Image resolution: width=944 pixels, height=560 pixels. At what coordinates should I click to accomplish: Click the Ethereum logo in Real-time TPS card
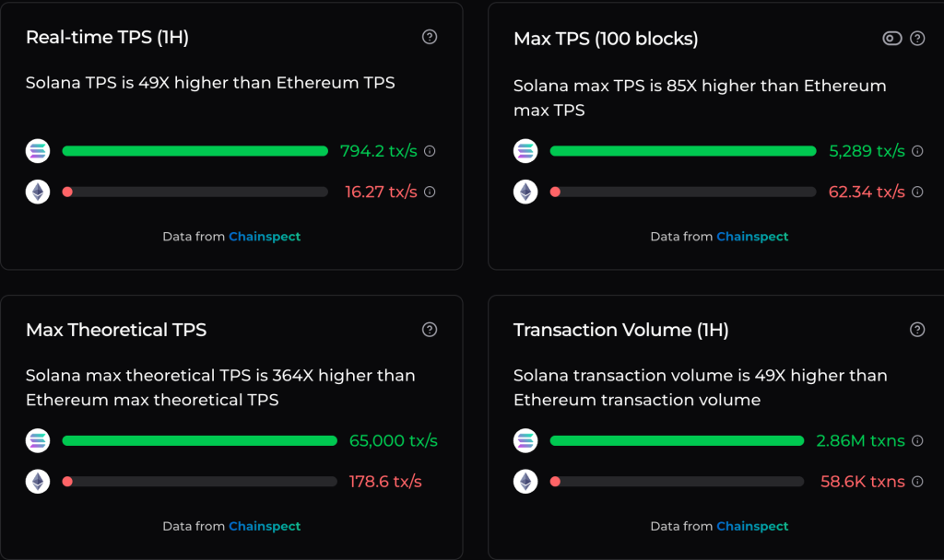[37, 192]
